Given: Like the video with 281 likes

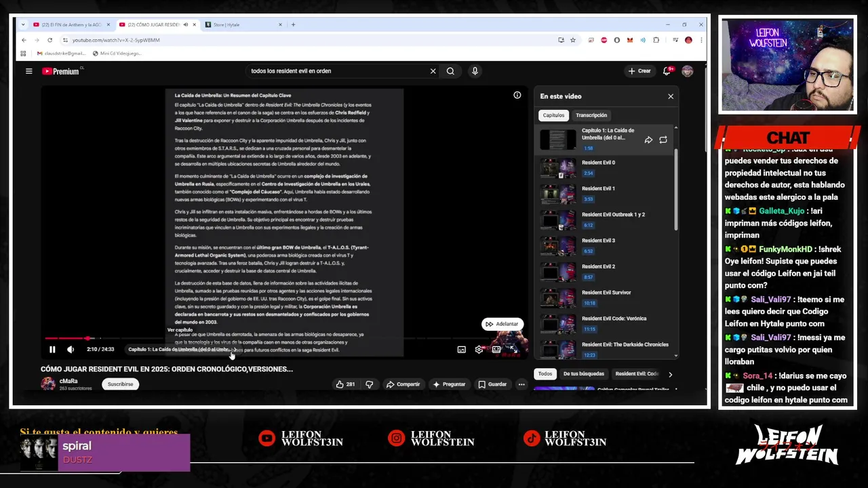Looking at the screenshot, I should click(x=345, y=384).
